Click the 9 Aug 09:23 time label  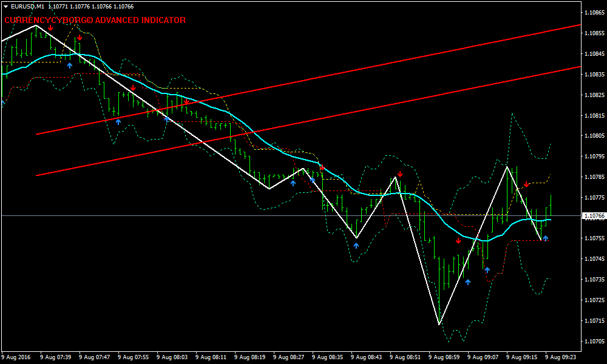pos(561,357)
